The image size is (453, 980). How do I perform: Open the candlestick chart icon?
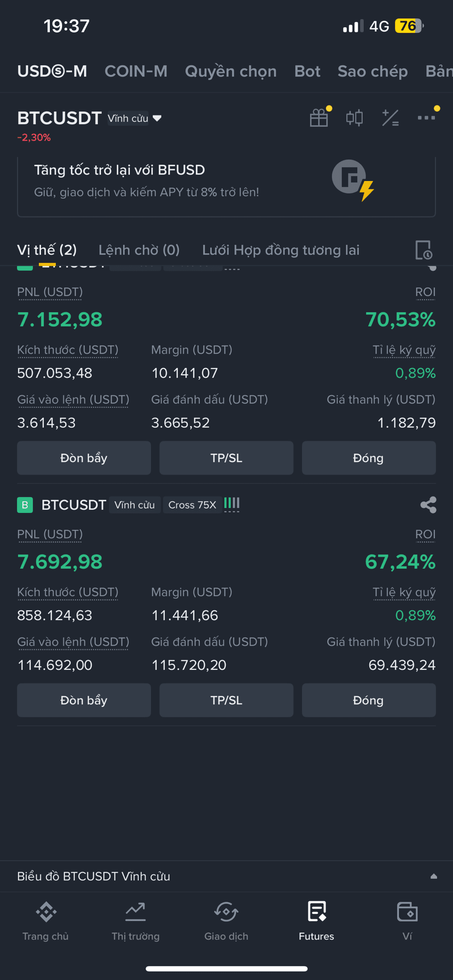(x=355, y=118)
